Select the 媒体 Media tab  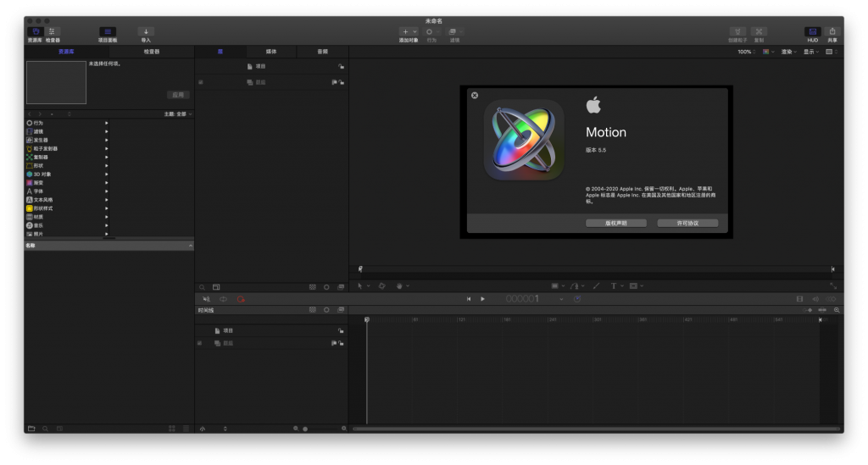(x=271, y=52)
